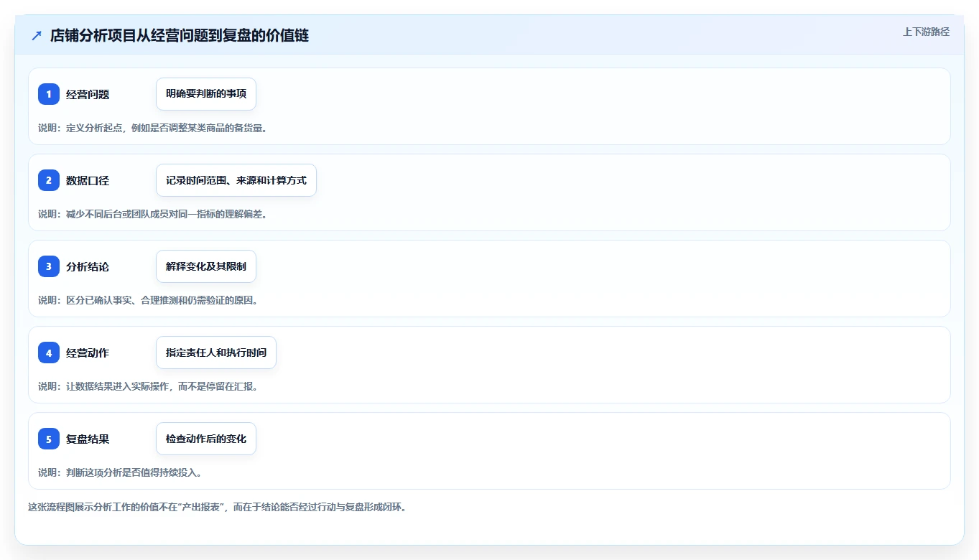
Task: Select the 指定责任人和执行时间 chip
Action: pyautogui.click(x=216, y=353)
